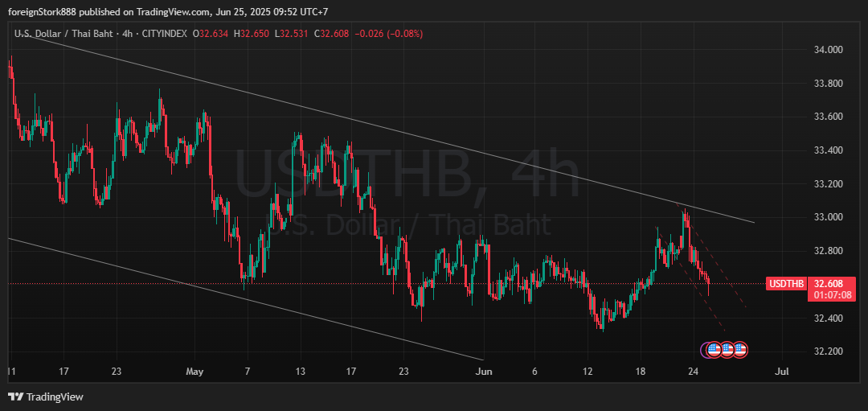Click the 7 date label on time axis
The image size is (868, 411).
pos(248,372)
